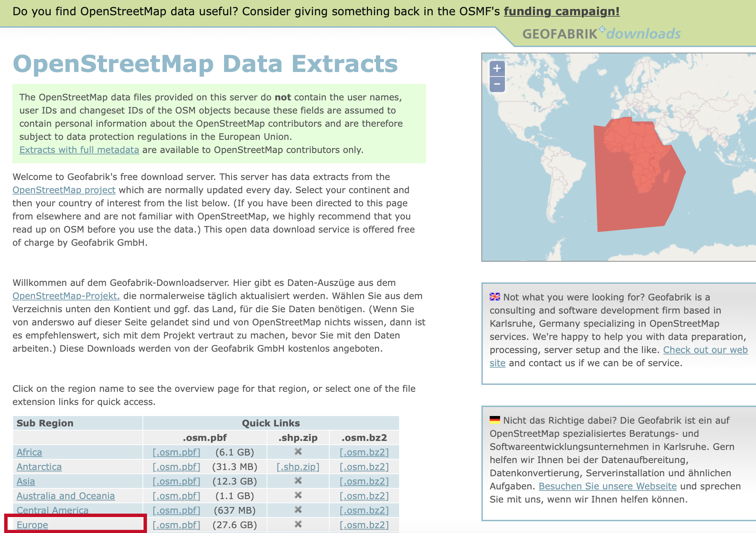This screenshot has width=756, height=533.
Task: Open the OpenStreetMap project link
Action: click(64, 190)
